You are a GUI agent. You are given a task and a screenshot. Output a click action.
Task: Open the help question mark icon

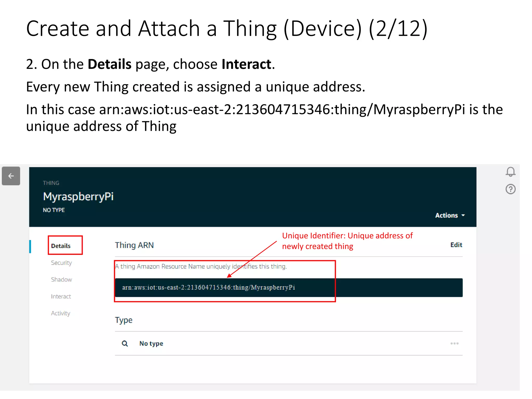point(510,189)
